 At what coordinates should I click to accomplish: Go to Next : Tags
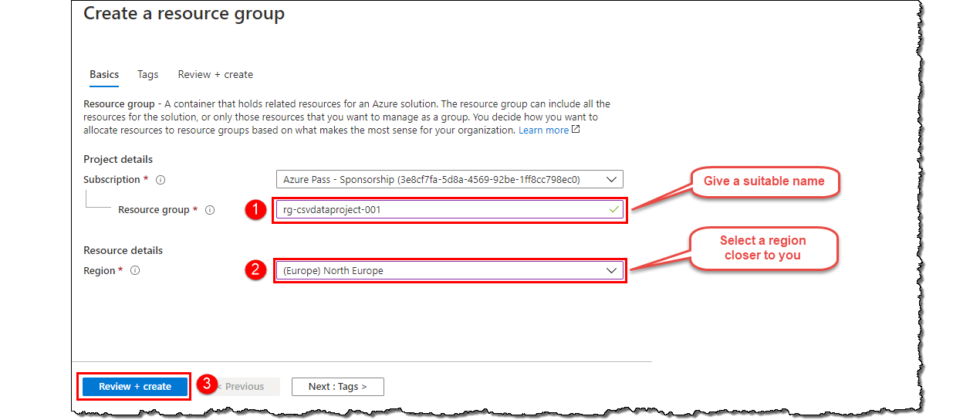337,387
